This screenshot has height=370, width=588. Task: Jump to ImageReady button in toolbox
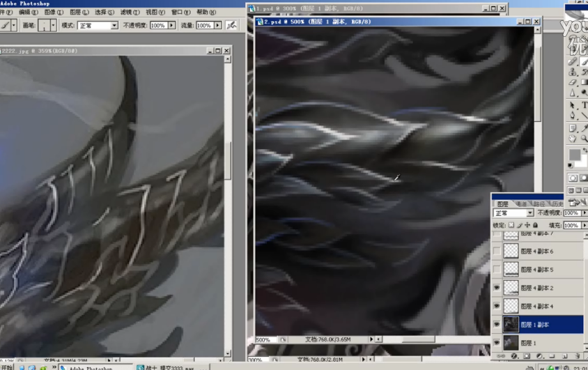[577, 203]
